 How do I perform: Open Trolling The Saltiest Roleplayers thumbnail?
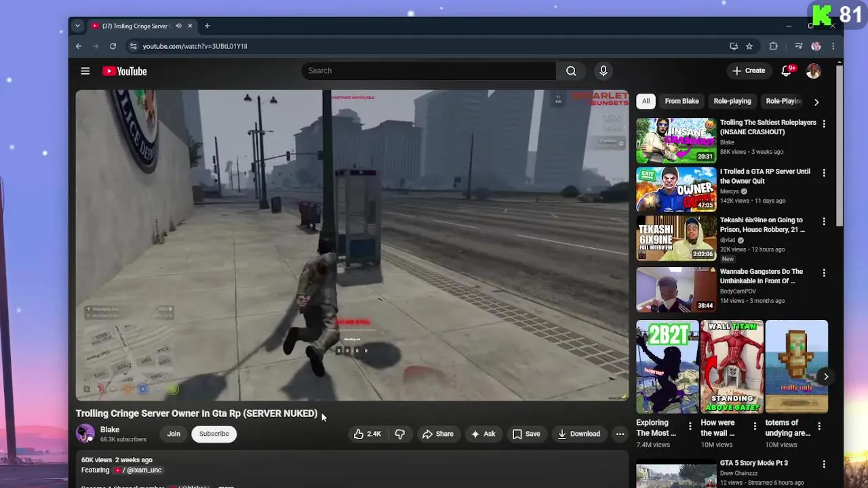click(x=676, y=141)
